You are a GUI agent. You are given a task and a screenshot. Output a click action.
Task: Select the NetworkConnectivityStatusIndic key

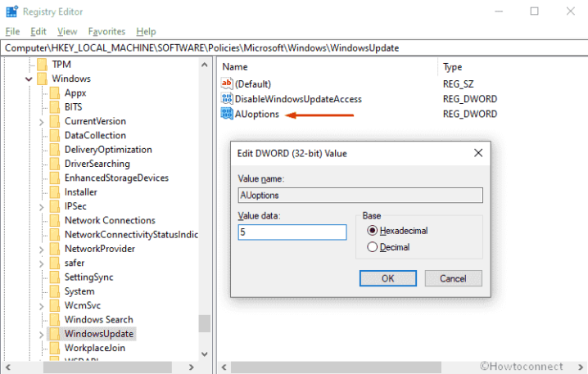point(131,235)
